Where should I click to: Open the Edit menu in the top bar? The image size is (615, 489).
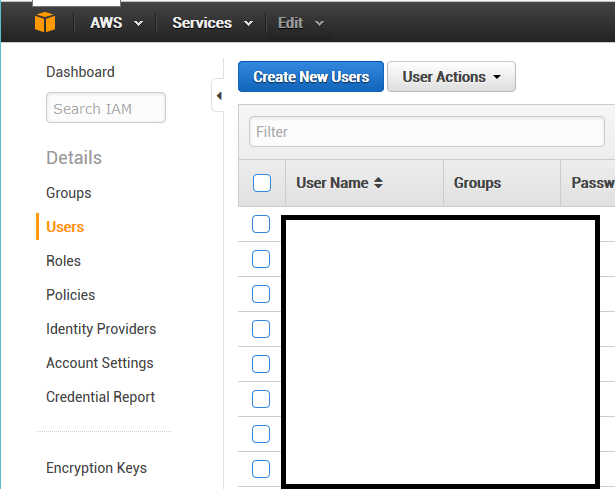(x=300, y=22)
